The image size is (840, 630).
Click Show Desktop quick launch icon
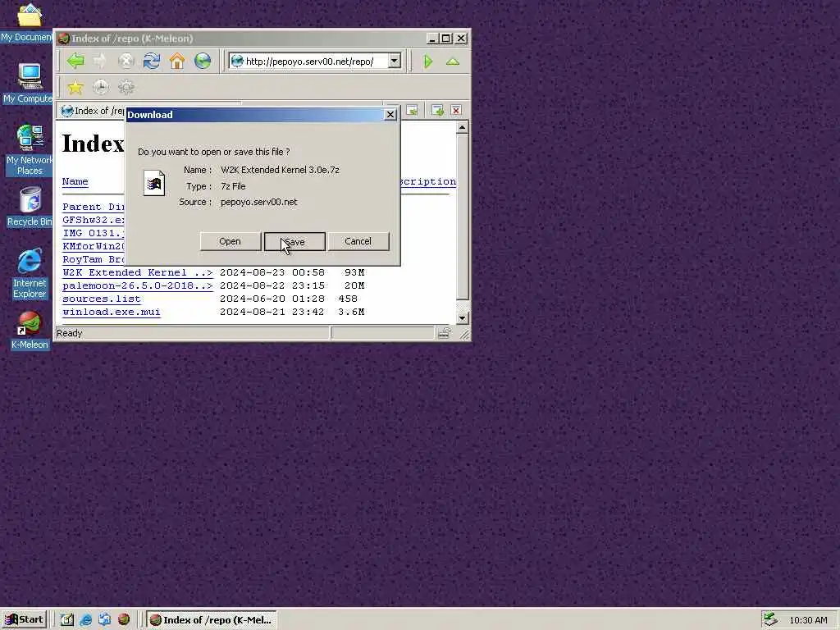[x=67, y=620]
